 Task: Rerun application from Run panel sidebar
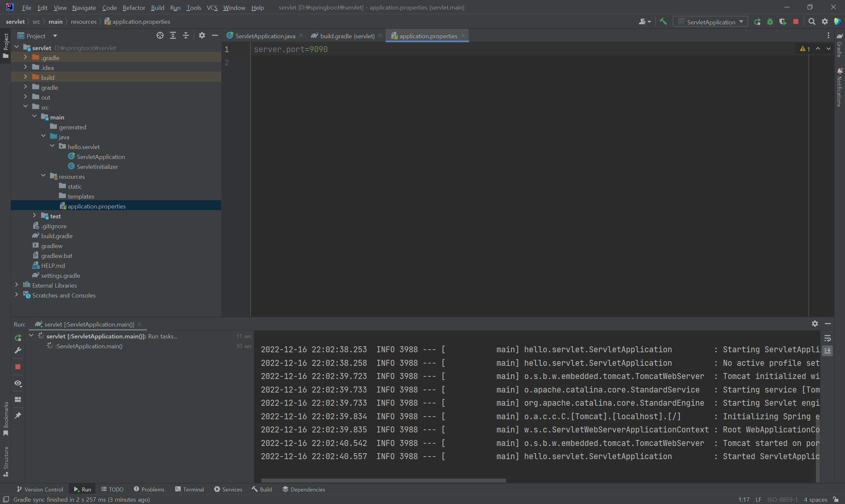(18, 337)
